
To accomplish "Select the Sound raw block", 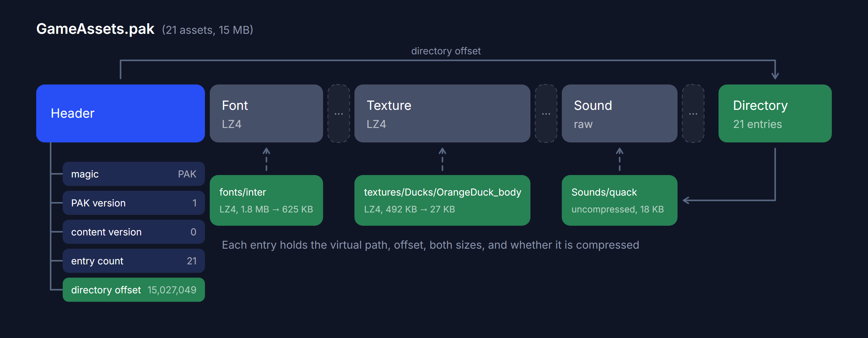I will pyautogui.click(x=619, y=113).
